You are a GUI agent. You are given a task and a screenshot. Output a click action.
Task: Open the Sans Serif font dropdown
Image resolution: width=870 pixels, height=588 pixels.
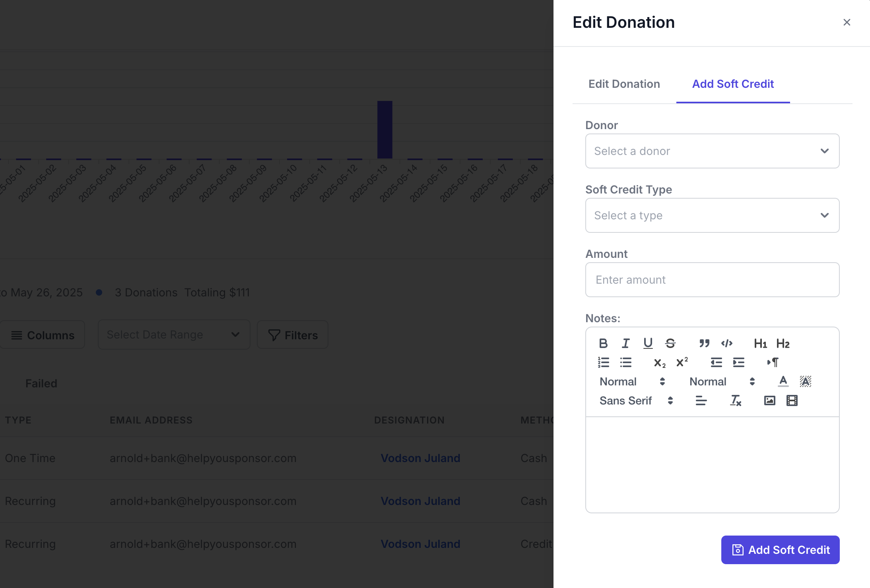(x=636, y=400)
